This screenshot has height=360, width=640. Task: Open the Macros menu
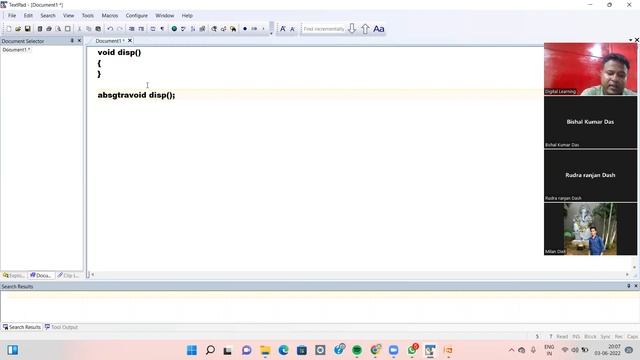pos(110,16)
